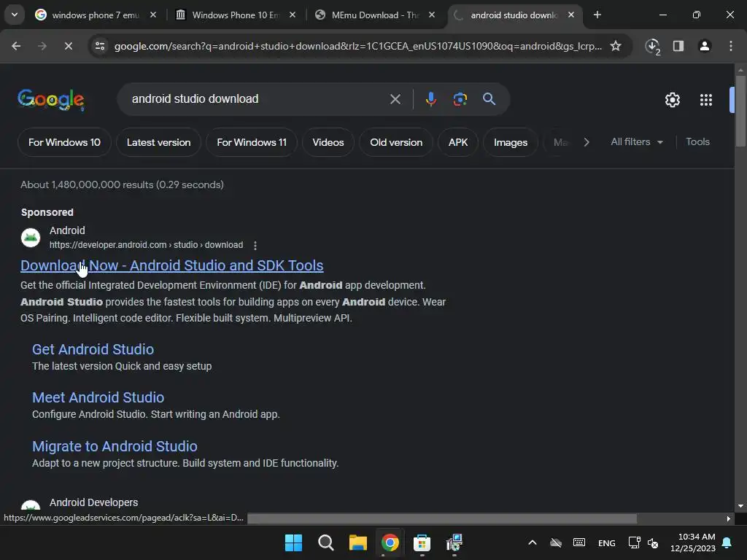Click the Android favicon in sponsored result
The image size is (747, 560).
click(x=31, y=238)
